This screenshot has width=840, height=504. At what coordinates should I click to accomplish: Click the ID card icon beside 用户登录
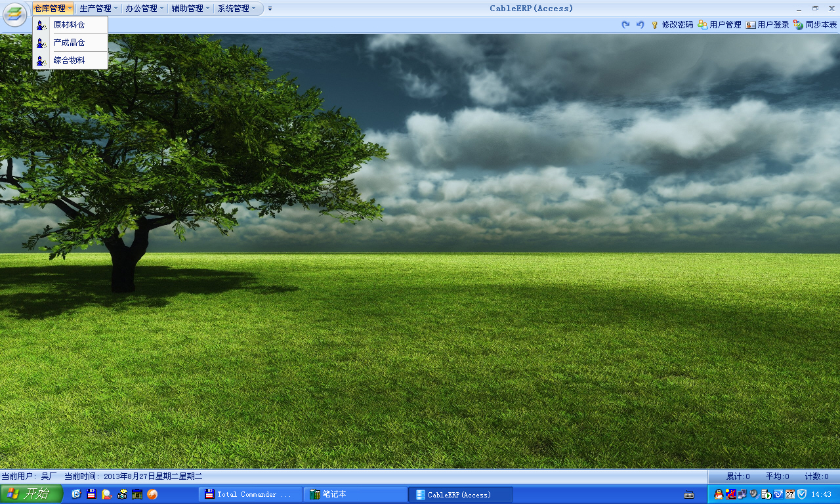coord(751,25)
